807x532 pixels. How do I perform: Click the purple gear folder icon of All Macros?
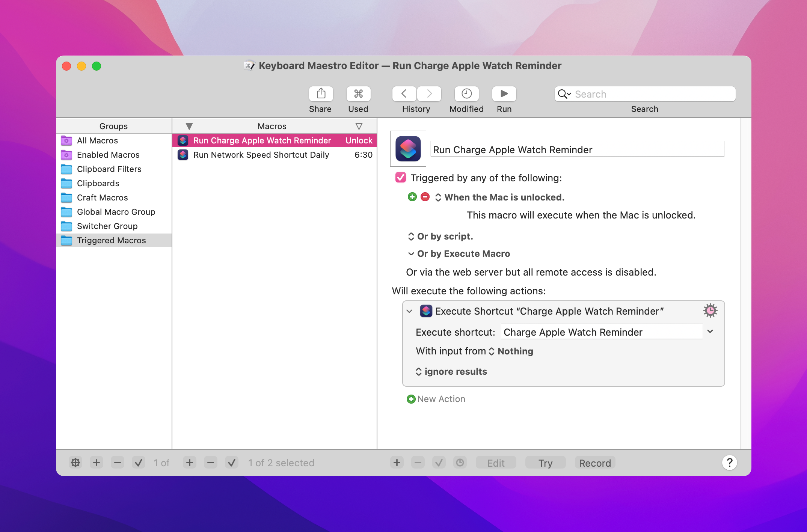click(66, 140)
